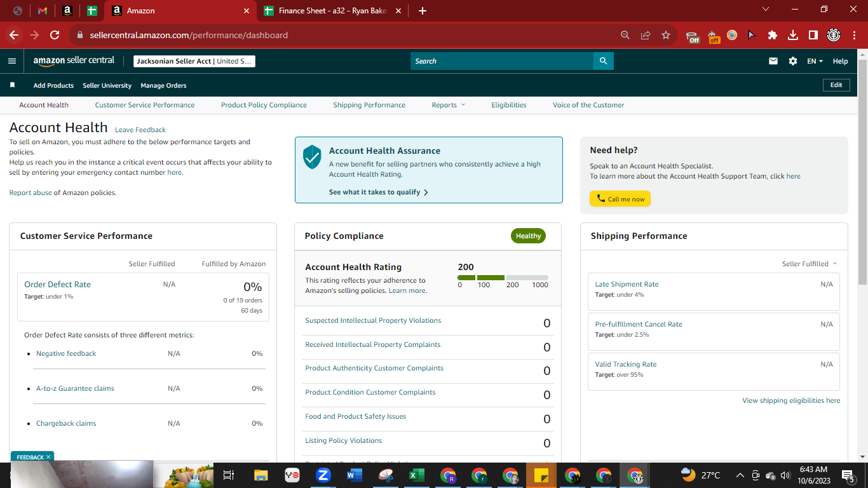Open the Product Policy Compliance tab
The image size is (868, 488).
[264, 105]
